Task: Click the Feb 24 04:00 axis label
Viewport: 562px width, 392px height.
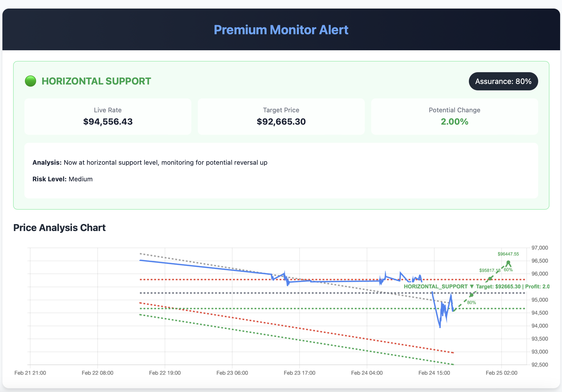Action: pyautogui.click(x=367, y=373)
